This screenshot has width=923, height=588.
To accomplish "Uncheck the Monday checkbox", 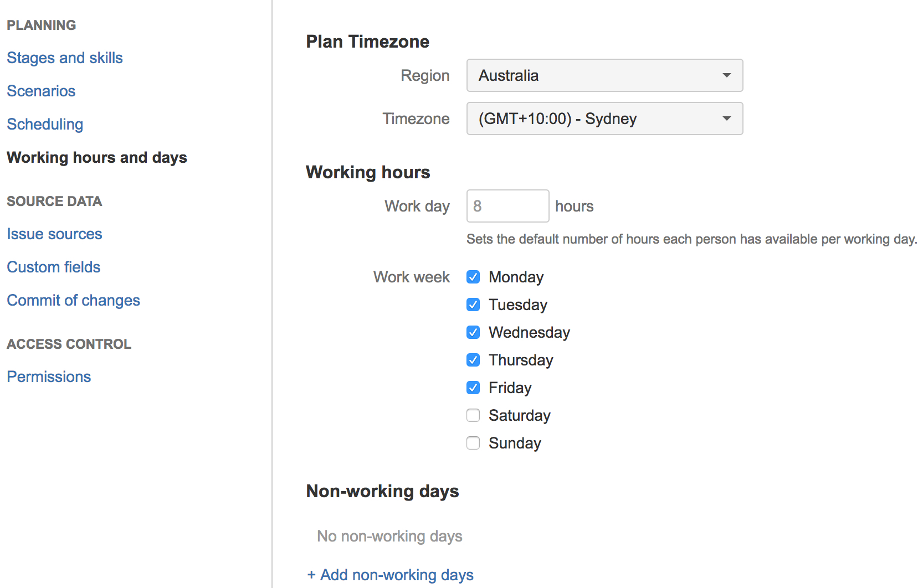I will pos(473,277).
